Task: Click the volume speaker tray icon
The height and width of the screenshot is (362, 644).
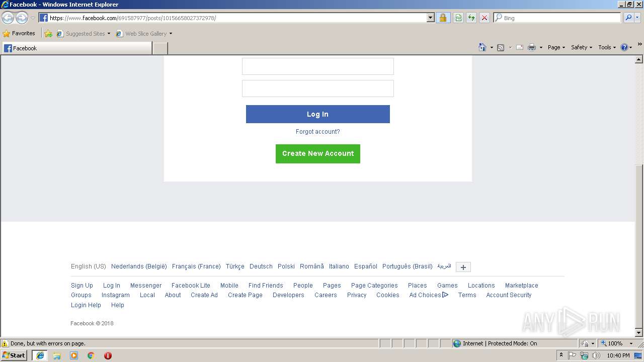Action: [596, 355]
